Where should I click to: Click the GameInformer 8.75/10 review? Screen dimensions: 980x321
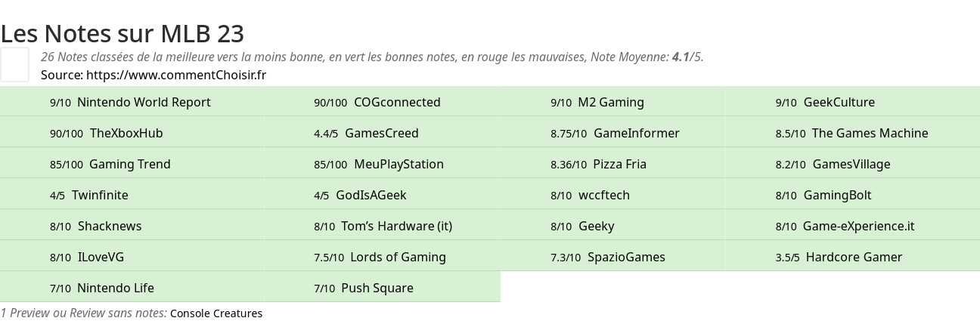point(636,133)
